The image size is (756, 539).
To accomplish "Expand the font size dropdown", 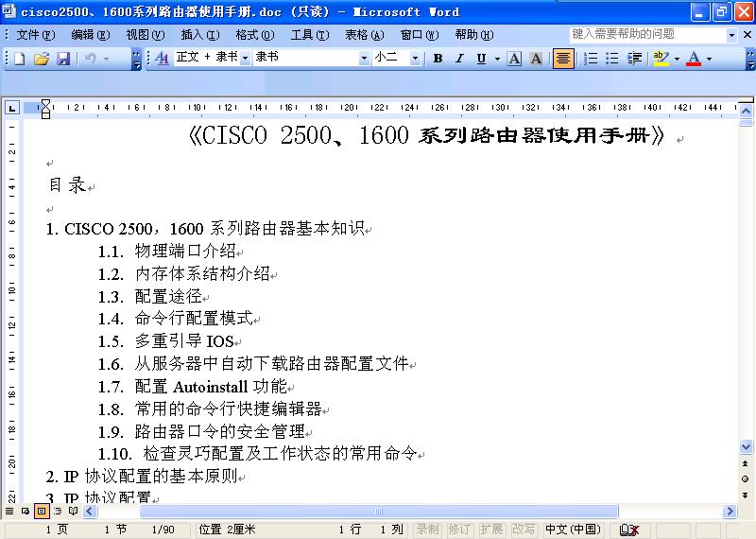I will (x=416, y=59).
